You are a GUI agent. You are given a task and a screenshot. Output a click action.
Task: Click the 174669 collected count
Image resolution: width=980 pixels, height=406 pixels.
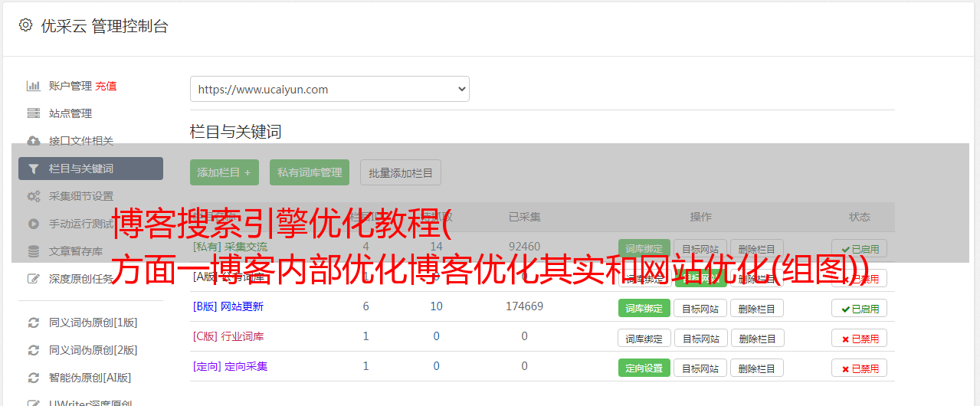[x=524, y=306]
